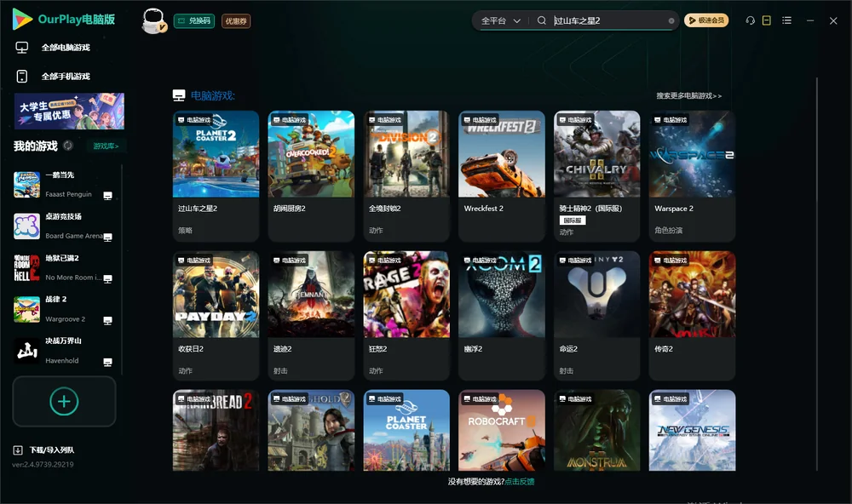Open 桌游竞技场 in my games

click(x=64, y=226)
